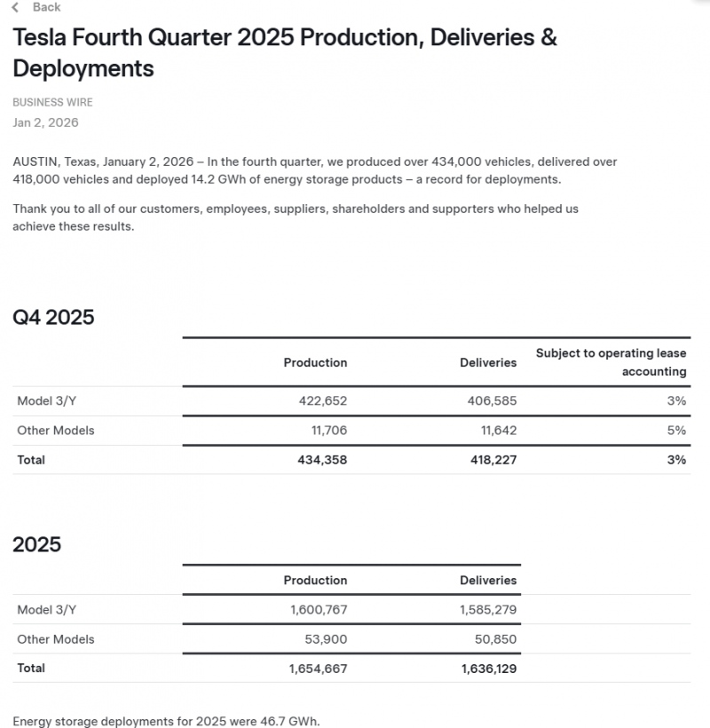Click the Q4 total production 434,358
The width and height of the screenshot is (710, 728).
[x=321, y=460]
